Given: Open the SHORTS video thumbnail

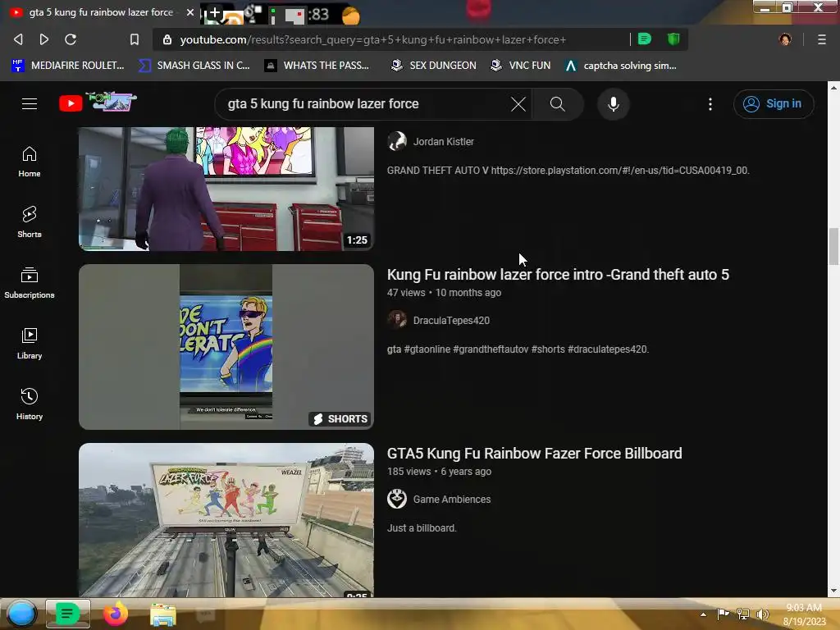Looking at the screenshot, I should [x=226, y=347].
